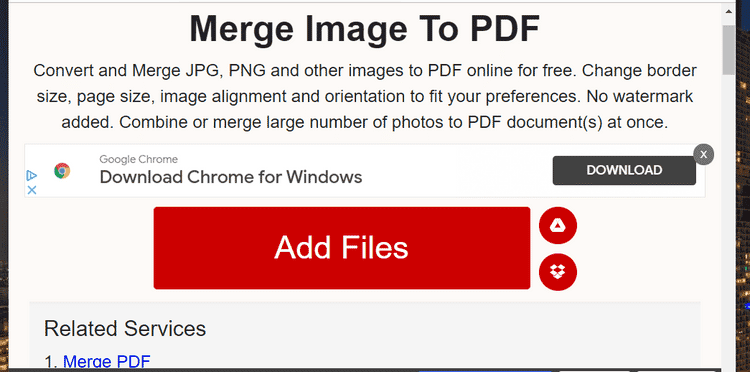Click the Google Chrome logo in ad

[62, 171]
